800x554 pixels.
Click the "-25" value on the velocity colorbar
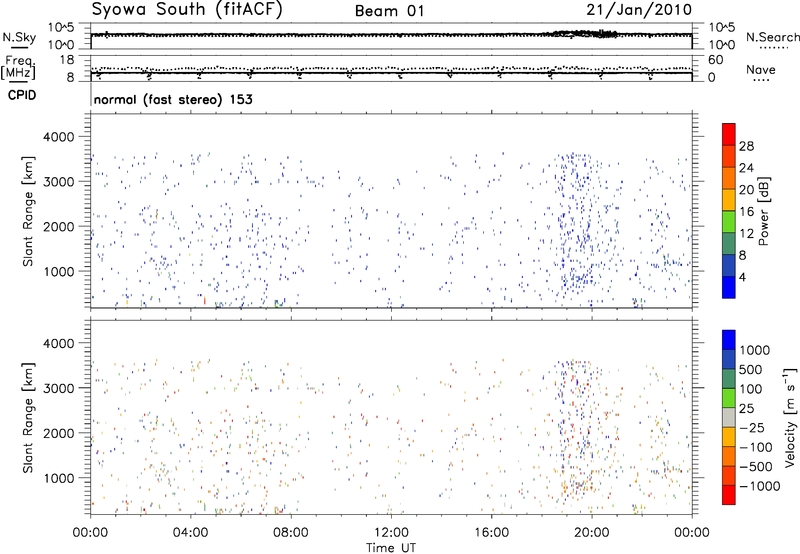point(752,427)
